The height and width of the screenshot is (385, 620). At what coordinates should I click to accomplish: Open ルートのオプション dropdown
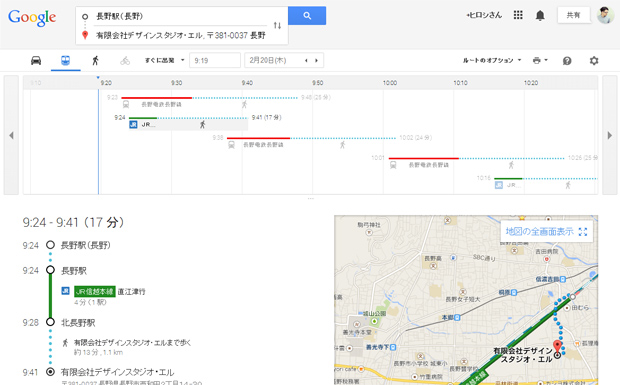tap(492, 60)
